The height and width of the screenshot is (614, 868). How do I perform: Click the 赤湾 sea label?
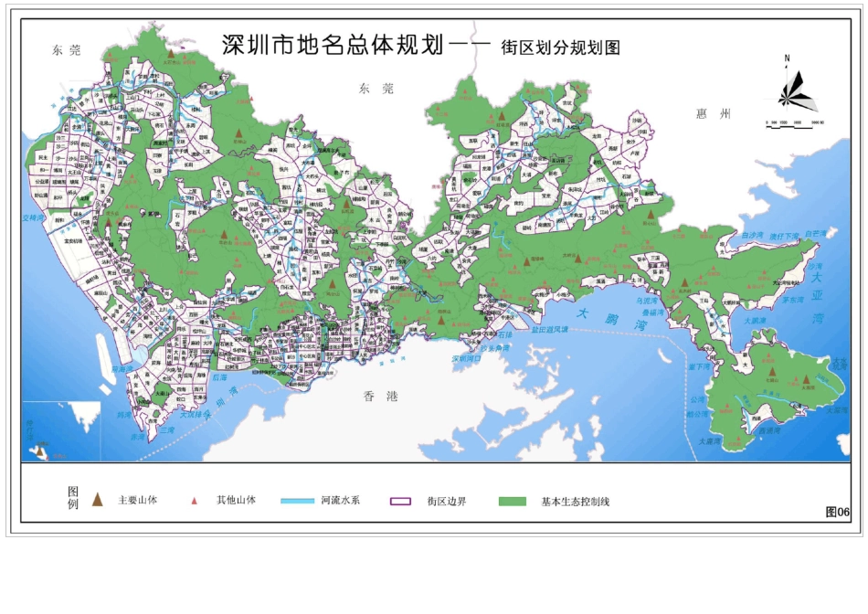click(137, 438)
